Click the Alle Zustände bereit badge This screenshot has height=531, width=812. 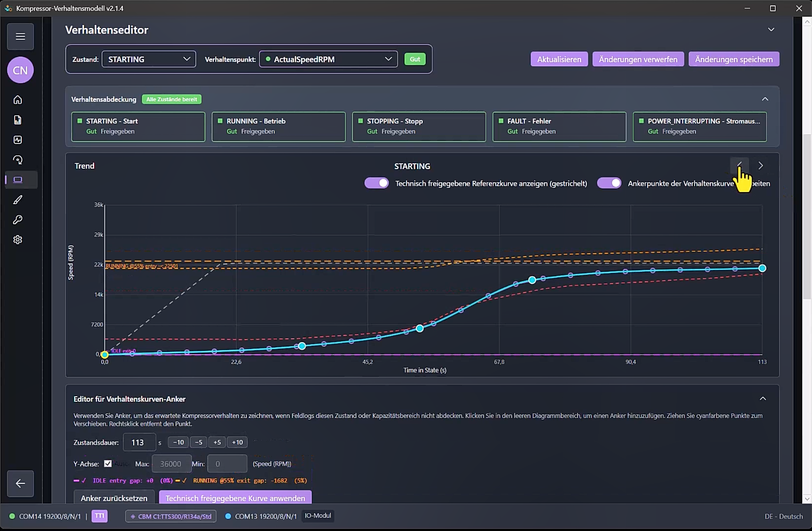pyautogui.click(x=172, y=99)
